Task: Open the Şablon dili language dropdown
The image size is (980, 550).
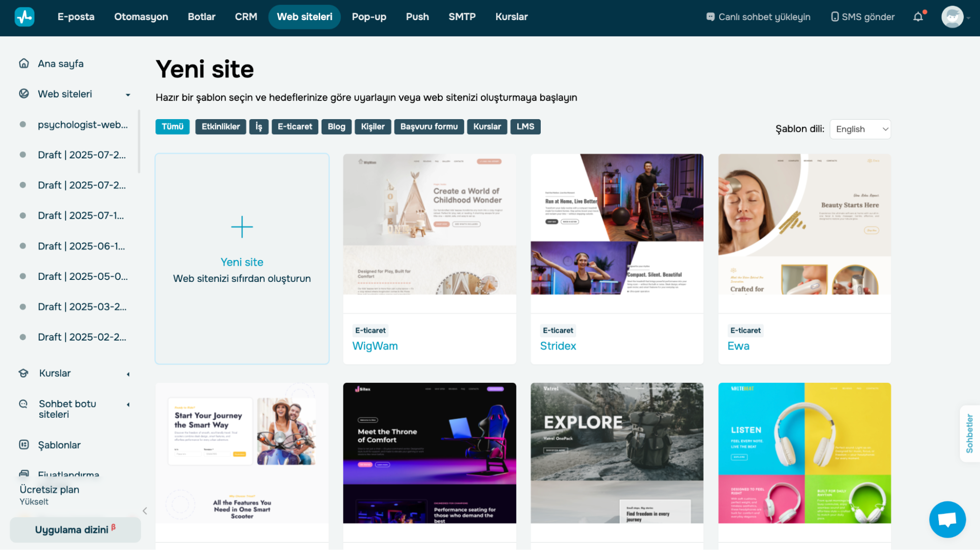Action: pos(860,129)
